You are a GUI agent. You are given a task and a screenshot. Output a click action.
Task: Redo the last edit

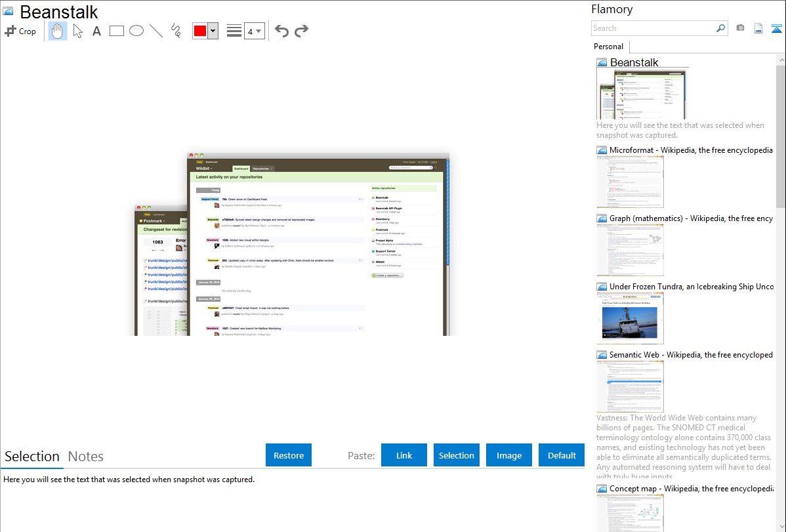click(x=301, y=31)
